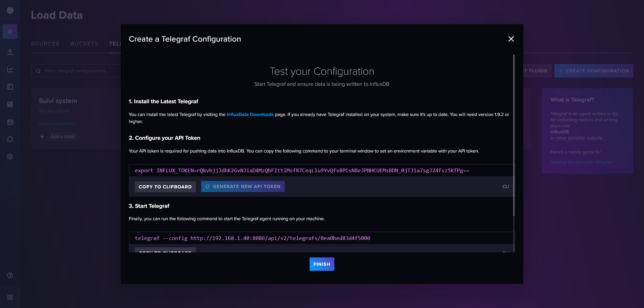Open the Settings gear icon
This screenshot has width=644, height=308.
coord(10,157)
